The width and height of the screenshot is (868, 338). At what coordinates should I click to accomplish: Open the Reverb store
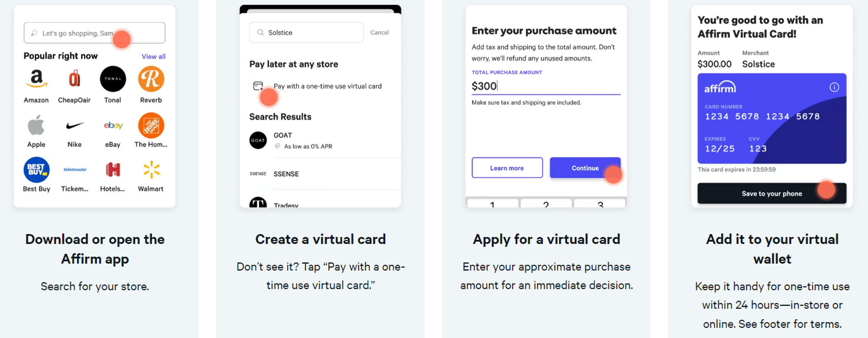151,79
